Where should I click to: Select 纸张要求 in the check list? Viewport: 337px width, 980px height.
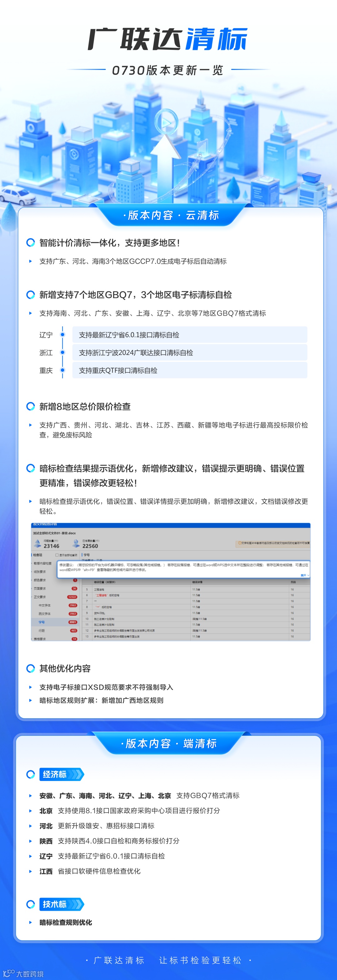[40, 572]
